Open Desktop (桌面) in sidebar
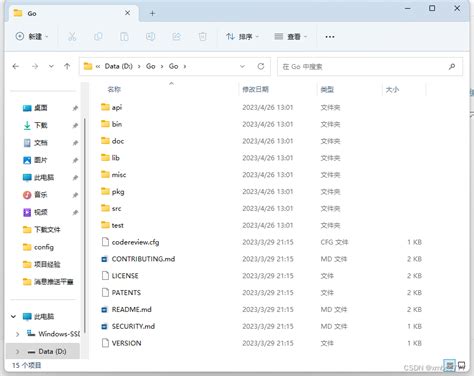 pyautogui.click(x=35, y=108)
